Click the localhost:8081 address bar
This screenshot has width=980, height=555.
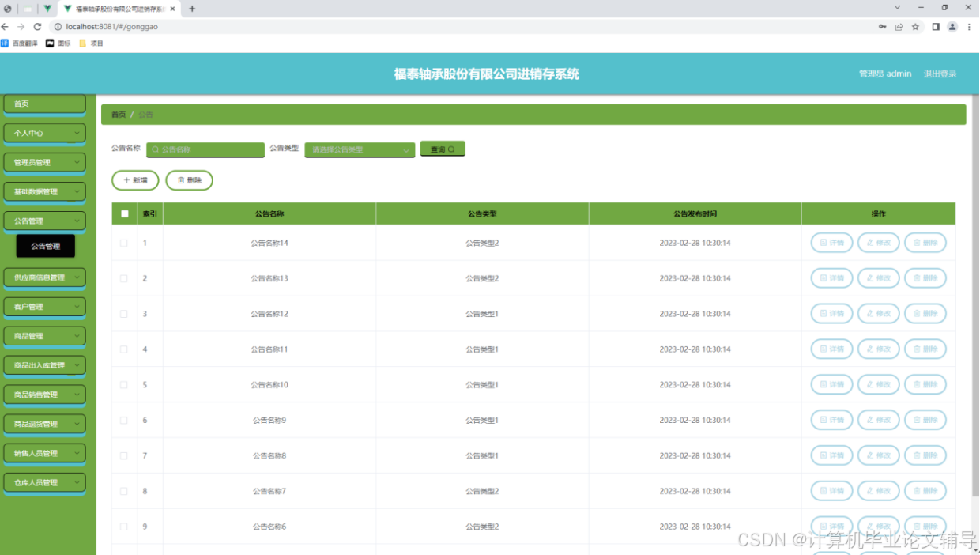[x=466, y=26]
